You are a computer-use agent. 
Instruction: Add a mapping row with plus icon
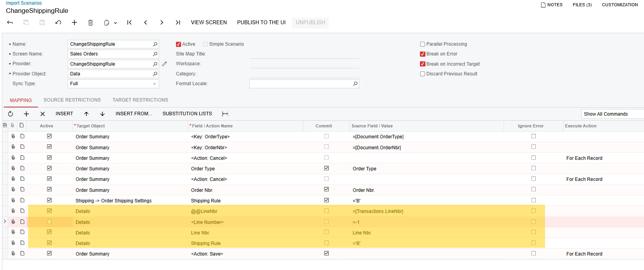[x=26, y=114]
